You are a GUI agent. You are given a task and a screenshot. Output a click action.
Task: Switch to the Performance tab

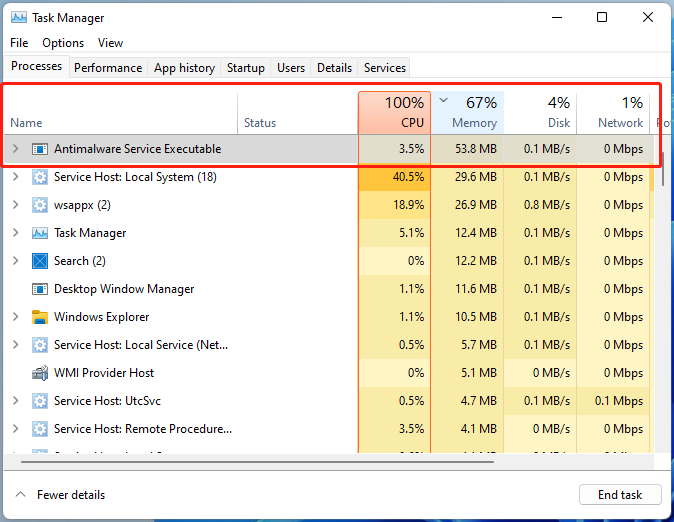[x=108, y=68]
